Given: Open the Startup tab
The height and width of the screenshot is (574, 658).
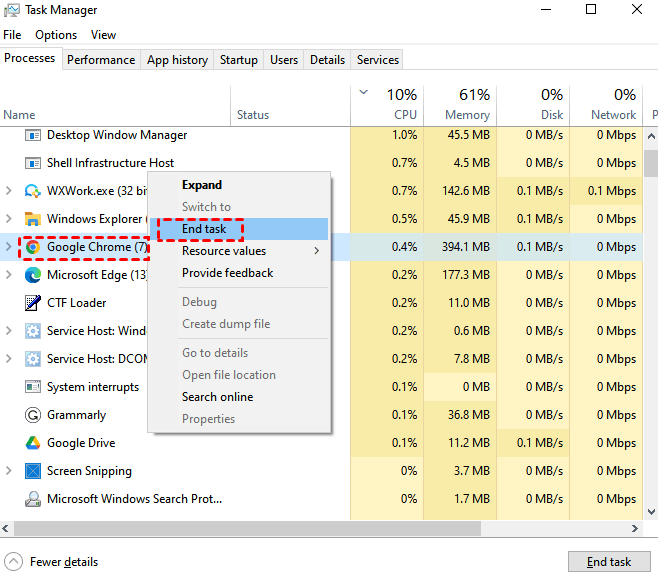Looking at the screenshot, I should click(x=239, y=60).
